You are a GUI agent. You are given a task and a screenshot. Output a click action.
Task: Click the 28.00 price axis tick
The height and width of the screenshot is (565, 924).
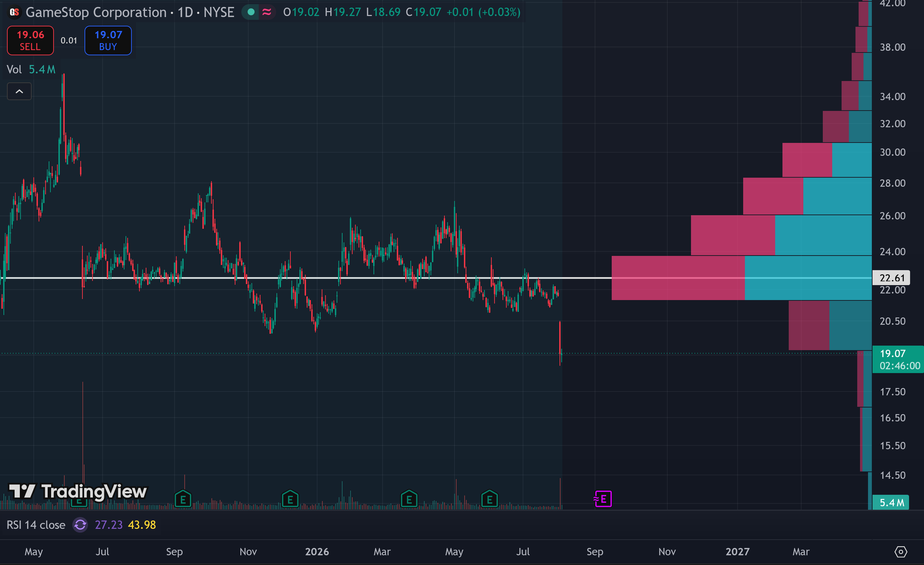[x=892, y=183]
